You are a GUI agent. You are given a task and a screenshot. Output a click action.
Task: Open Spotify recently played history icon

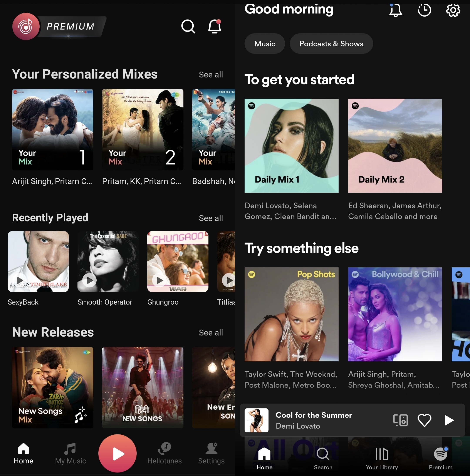(x=424, y=10)
